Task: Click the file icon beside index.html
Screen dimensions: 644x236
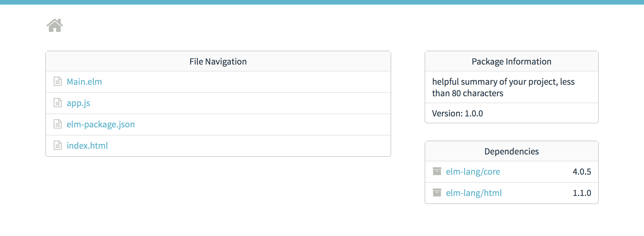Action: point(58,146)
